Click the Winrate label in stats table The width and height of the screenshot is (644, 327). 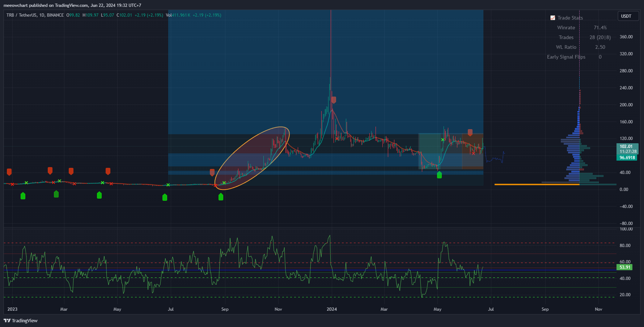click(x=566, y=27)
